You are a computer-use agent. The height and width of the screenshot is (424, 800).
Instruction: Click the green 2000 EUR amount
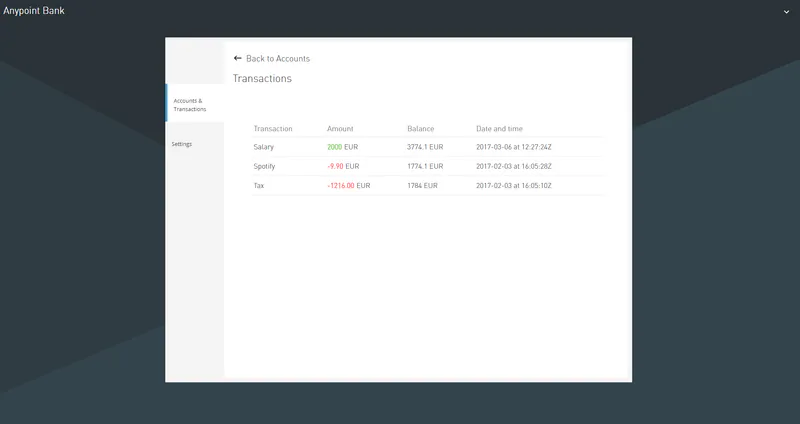pyautogui.click(x=342, y=147)
